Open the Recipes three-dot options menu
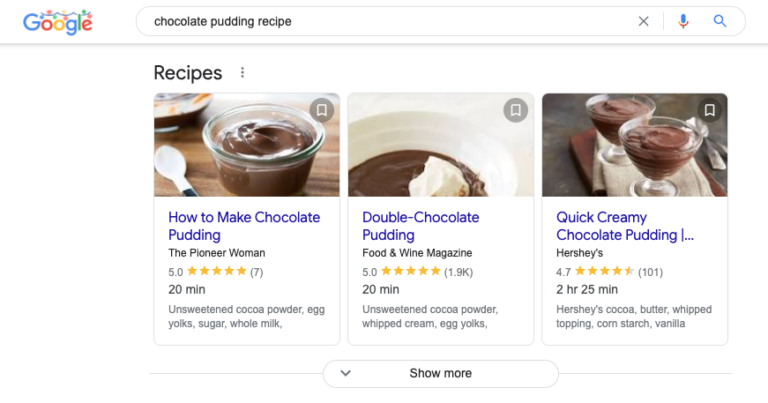The image size is (768, 403). point(242,72)
